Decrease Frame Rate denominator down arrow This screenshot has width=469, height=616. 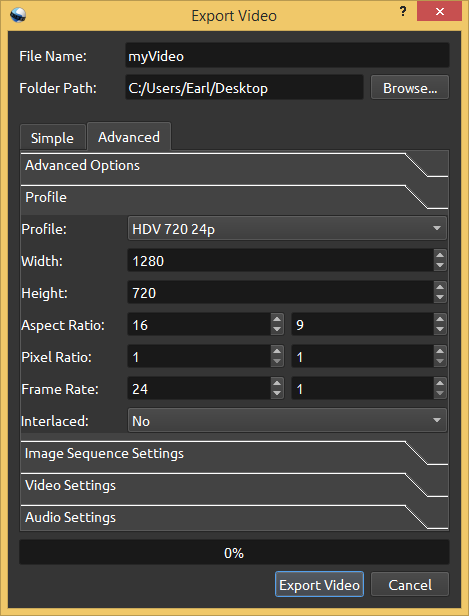[440, 394]
